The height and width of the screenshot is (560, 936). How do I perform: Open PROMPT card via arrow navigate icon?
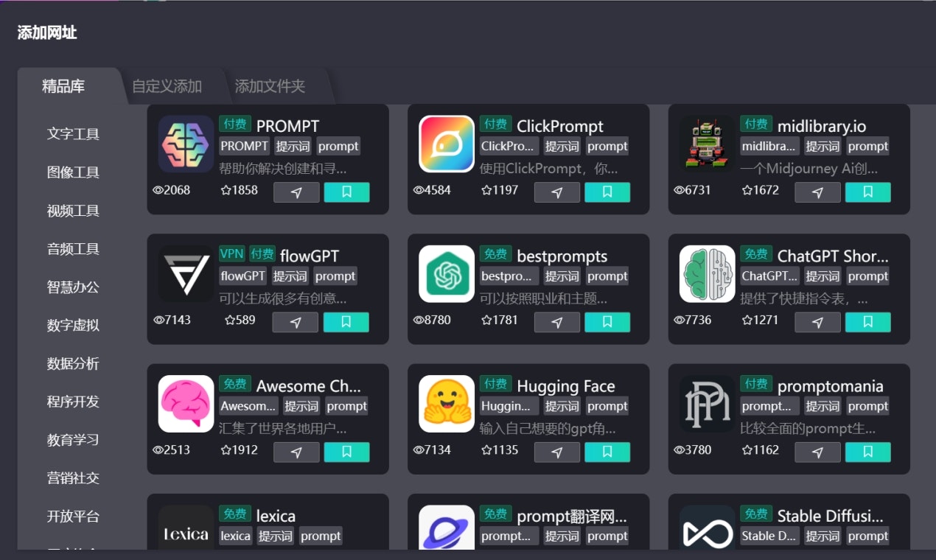coord(296,192)
